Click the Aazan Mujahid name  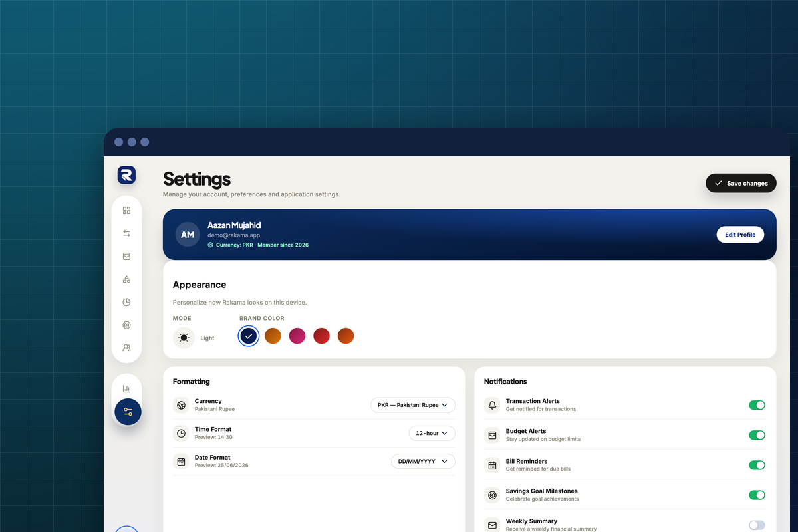point(234,225)
